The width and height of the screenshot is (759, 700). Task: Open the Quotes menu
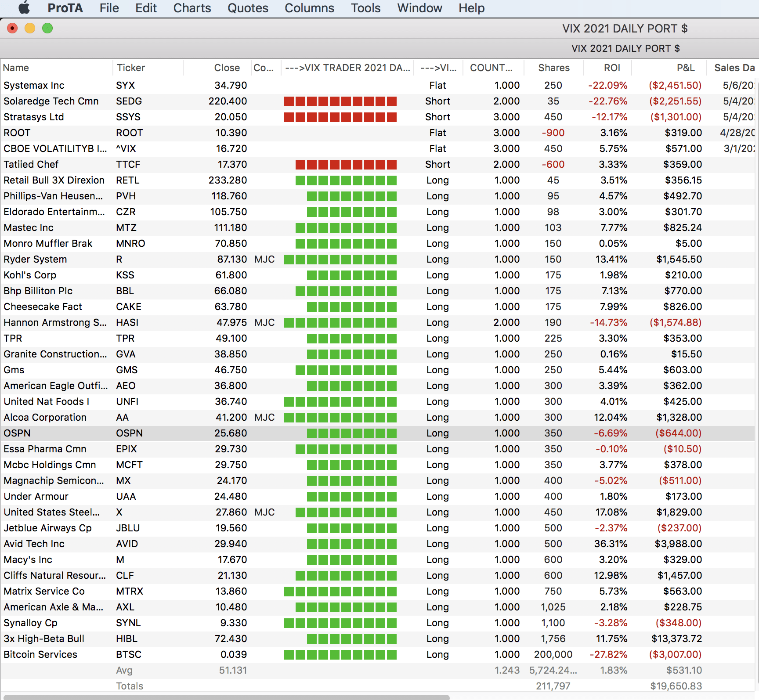click(248, 8)
